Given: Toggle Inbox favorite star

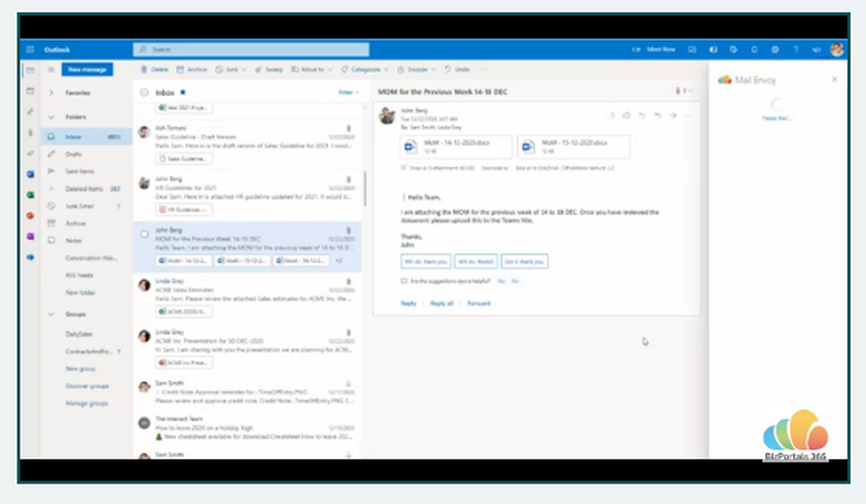Looking at the screenshot, I should [x=183, y=92].
